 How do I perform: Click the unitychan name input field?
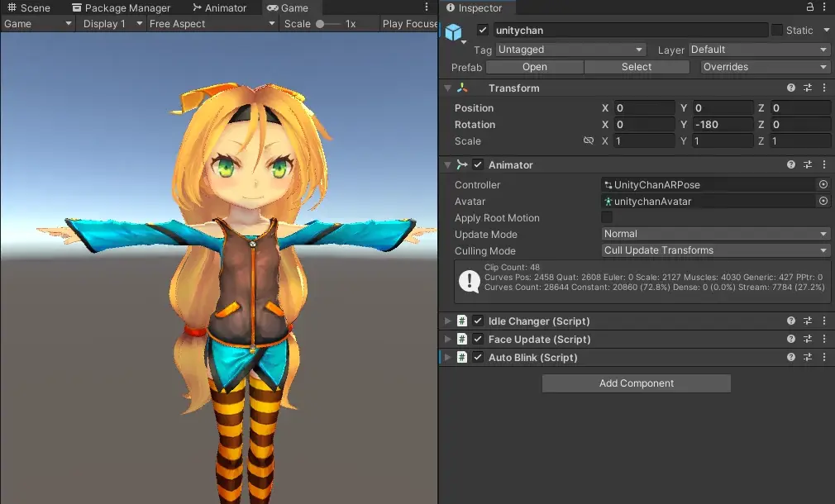click(x=631, y=31)
